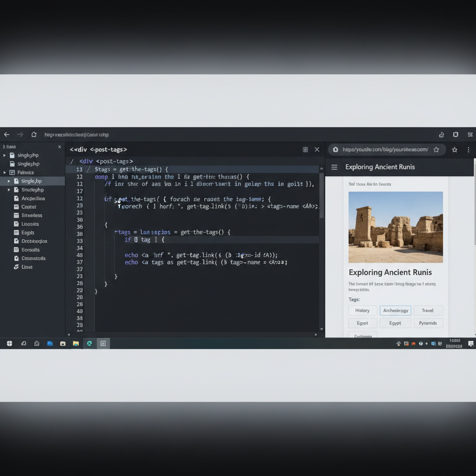The width and height of the screenshot is (476, 476).
Task: Open the File Explorer folder icon on taskbar
Action: pyautogui.click(x=76, y=344)
